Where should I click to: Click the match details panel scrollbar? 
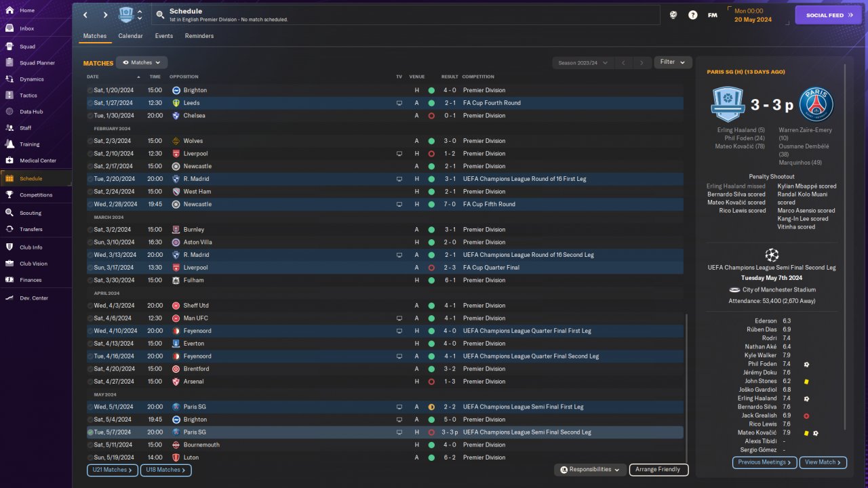point(845,245)
